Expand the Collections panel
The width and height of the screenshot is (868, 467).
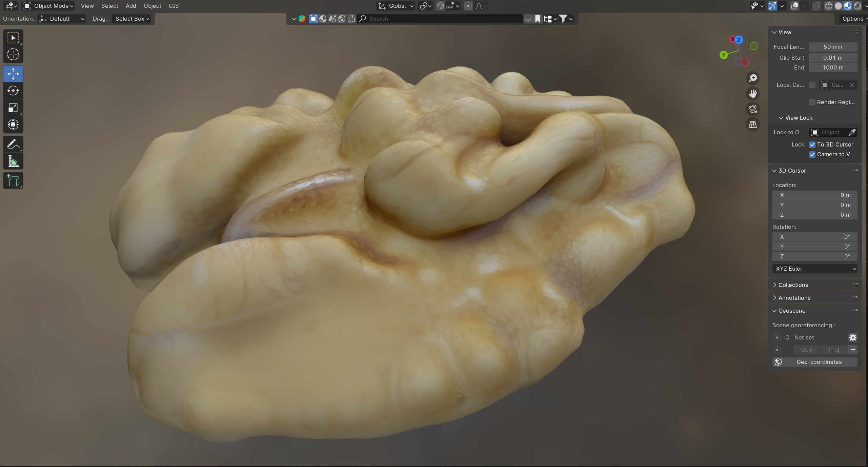tap(793, 285)
